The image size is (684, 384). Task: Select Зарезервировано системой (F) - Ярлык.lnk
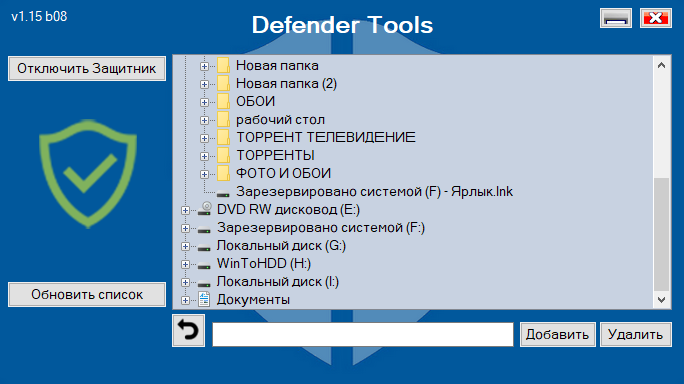pyautogui.click(x=374, y=192)
